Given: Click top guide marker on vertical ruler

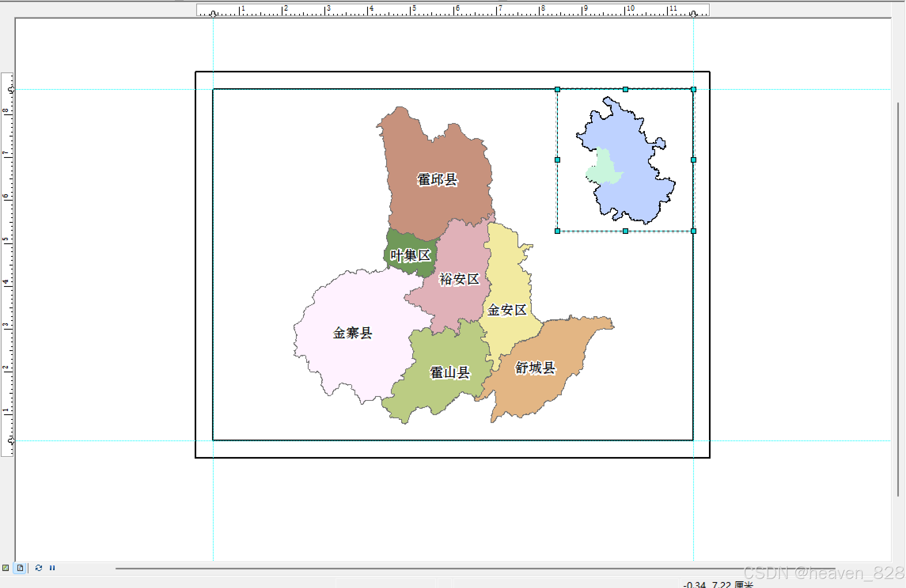Looking at the screenshot, I should (x=11, y=89).
